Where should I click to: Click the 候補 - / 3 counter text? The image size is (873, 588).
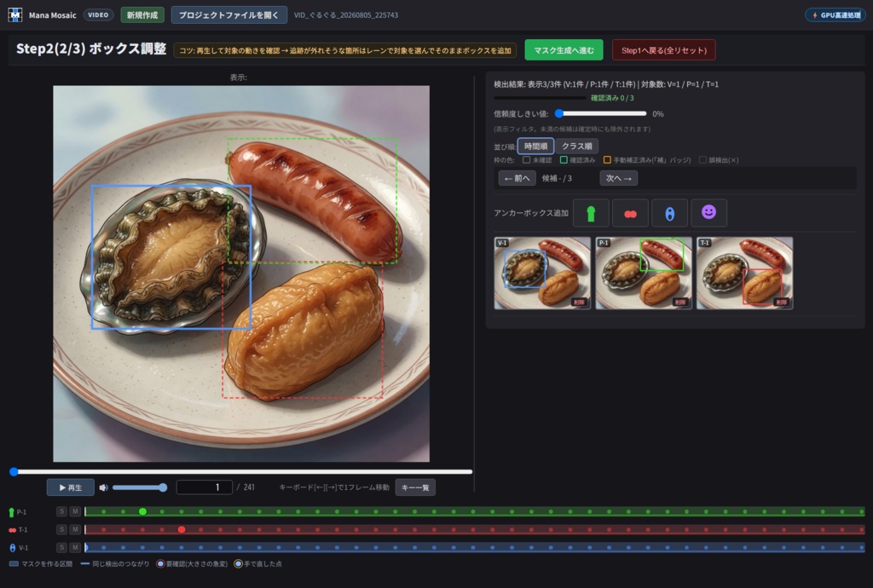557,178
